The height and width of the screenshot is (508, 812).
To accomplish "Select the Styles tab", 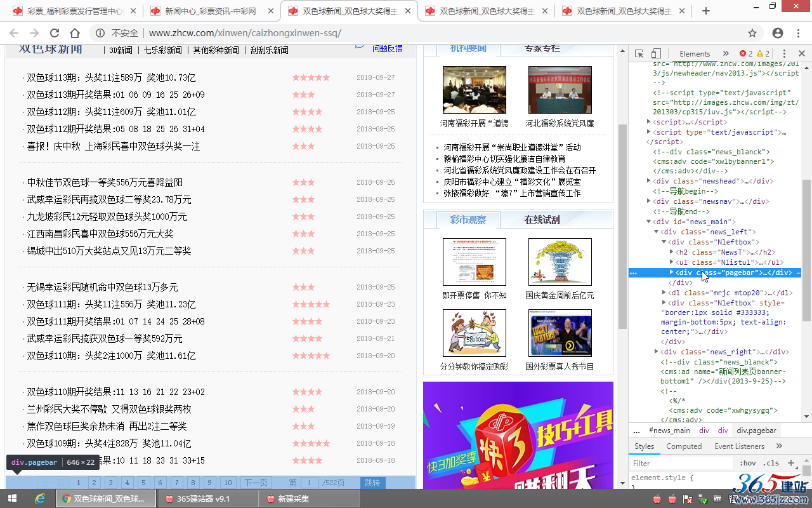I will pos(644,446).
